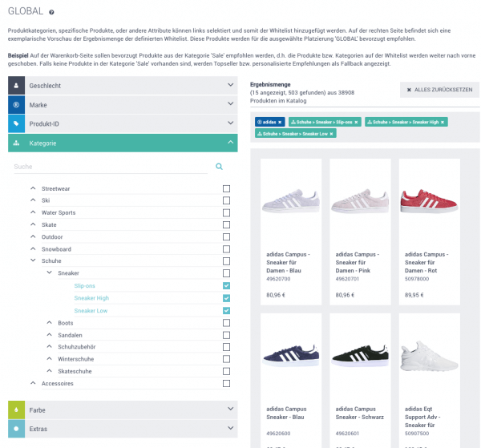Toggle the Streetwear tree arrow
This screenshot has height=448, width=481.
(x=33, y=188)
